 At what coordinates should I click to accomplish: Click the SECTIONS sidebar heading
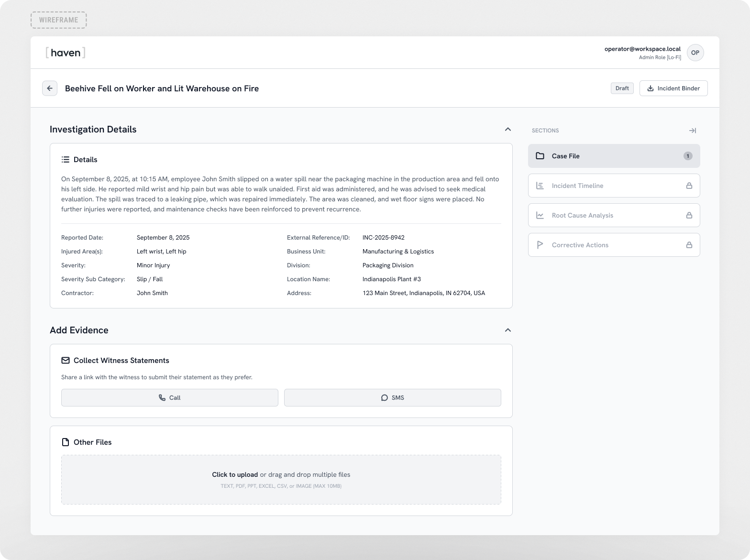pyautogui.click(x=545, y=131)
